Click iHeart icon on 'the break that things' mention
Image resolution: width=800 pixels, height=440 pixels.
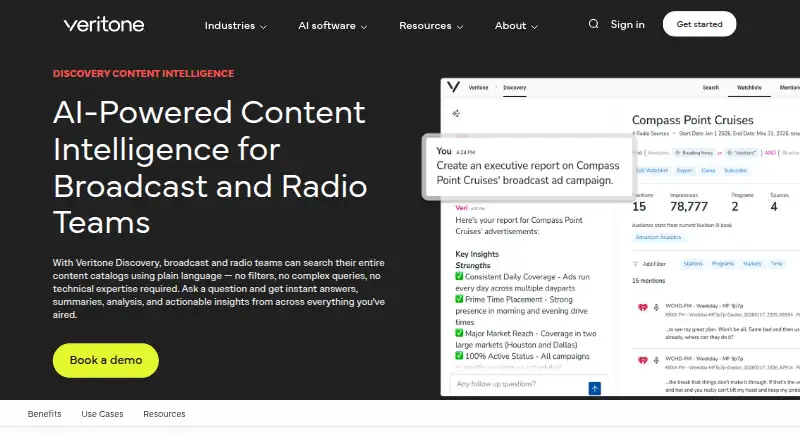643,360
